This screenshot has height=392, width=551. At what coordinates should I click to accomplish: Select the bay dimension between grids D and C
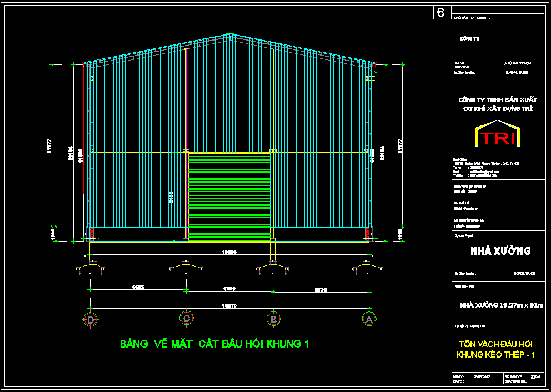coord(138,287)
